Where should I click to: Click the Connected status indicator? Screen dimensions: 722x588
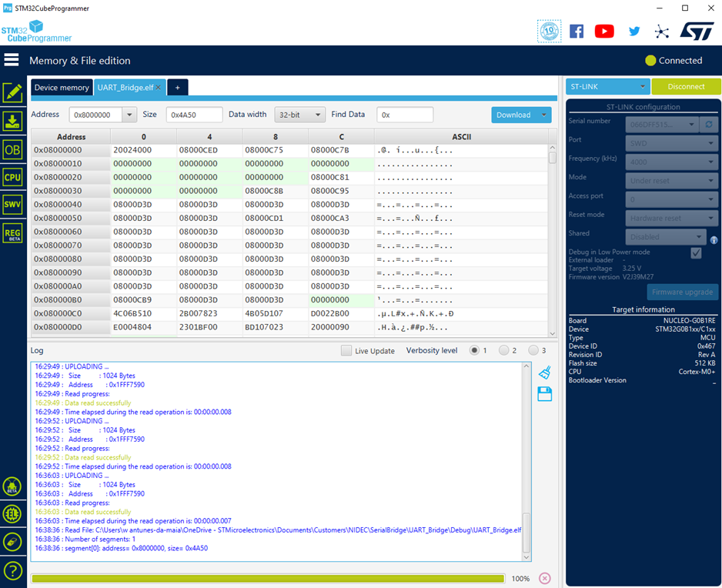tap(674, 60)
